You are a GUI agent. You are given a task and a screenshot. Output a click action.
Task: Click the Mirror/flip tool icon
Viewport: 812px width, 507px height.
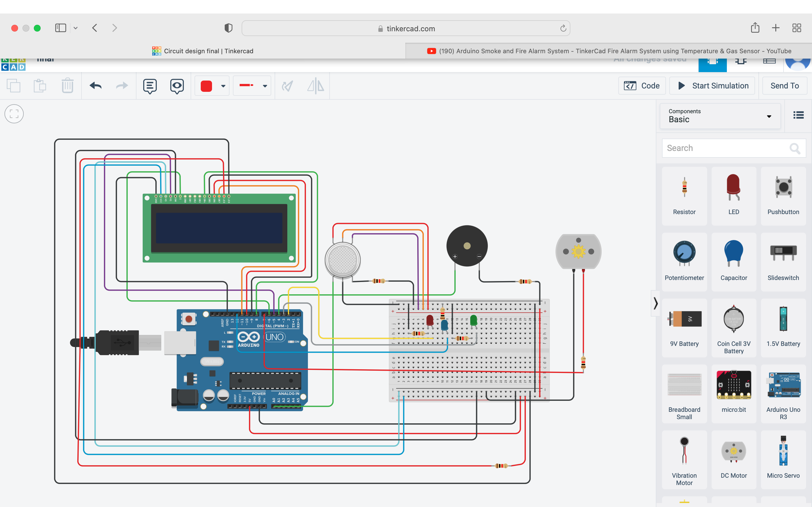coord(315,86)
